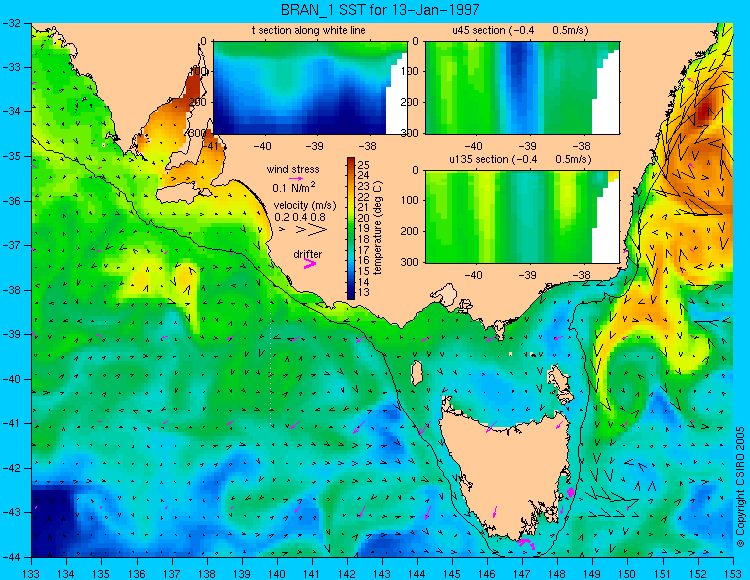Viewport: 750px width, 580px height.
Task: Click longitude tick label '144'
Action: click(x=417, y=574)
